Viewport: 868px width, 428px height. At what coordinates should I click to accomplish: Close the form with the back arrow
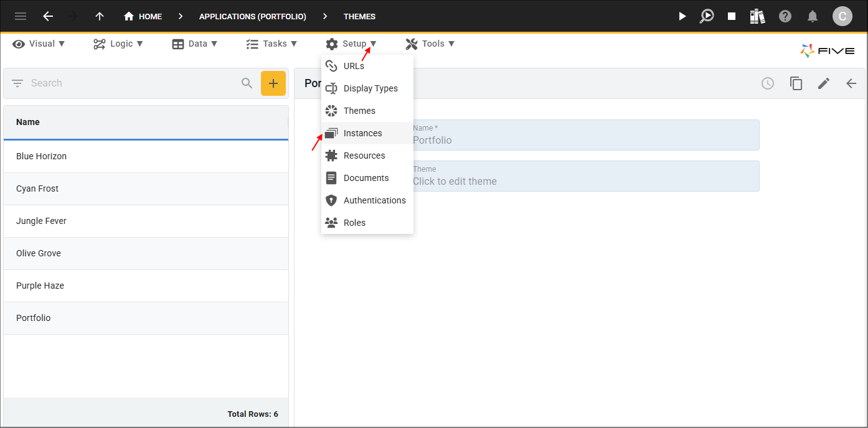click(x=851, y=83)
